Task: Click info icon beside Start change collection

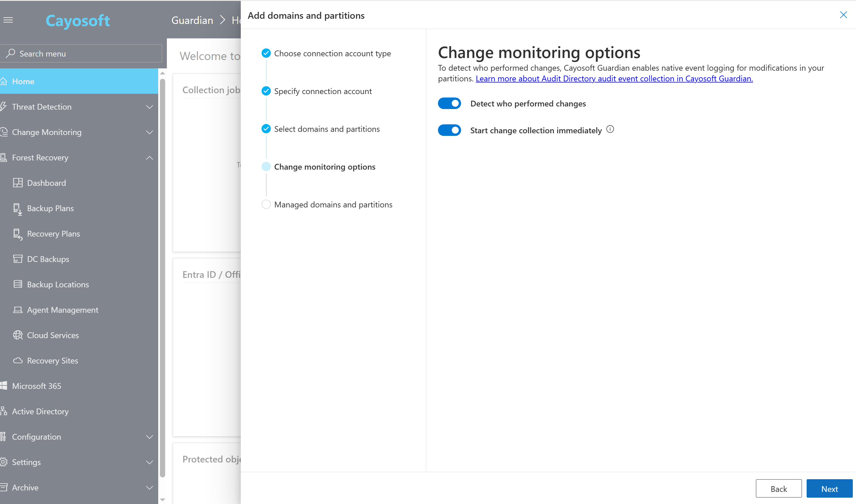Action: (x=610, y=130)
